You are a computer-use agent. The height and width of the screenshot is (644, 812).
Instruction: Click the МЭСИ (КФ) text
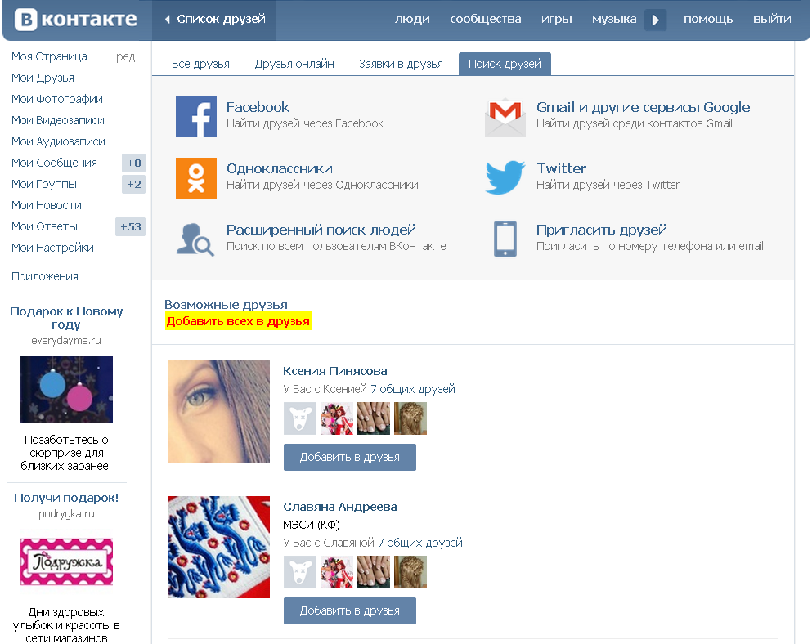click(x=312, y=525)
